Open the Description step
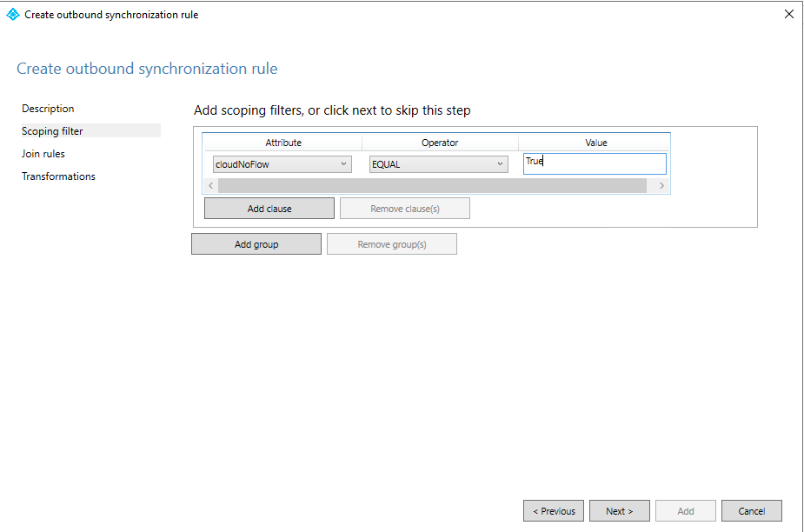This screenshot has height=532, width=804. point(48,109)
